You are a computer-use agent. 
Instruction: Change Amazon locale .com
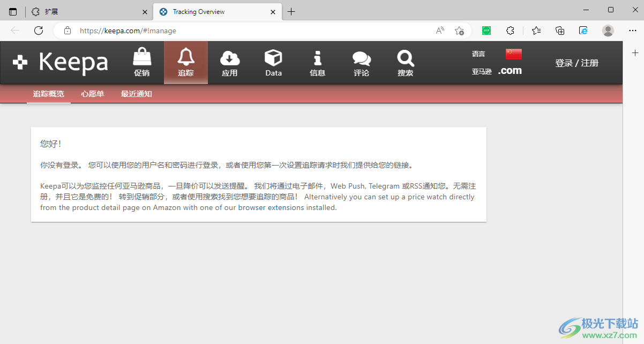pos(510,71)
